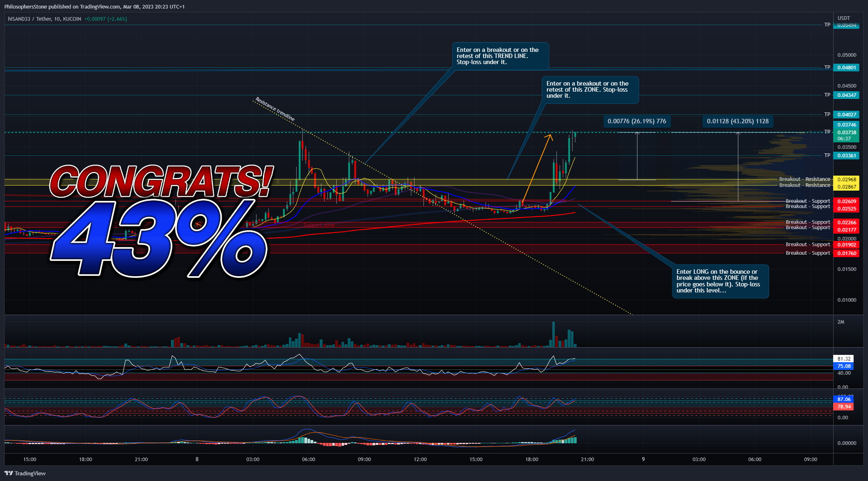Click the stochastic value label 87.06

(844, 399)
